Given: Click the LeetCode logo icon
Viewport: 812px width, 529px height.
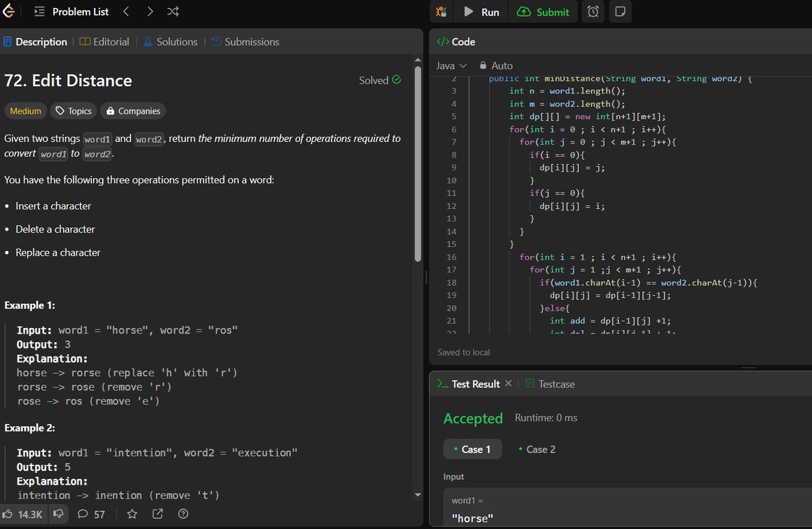Looking at the screenshot, I should pyautogui.click(x=9, y=11).
